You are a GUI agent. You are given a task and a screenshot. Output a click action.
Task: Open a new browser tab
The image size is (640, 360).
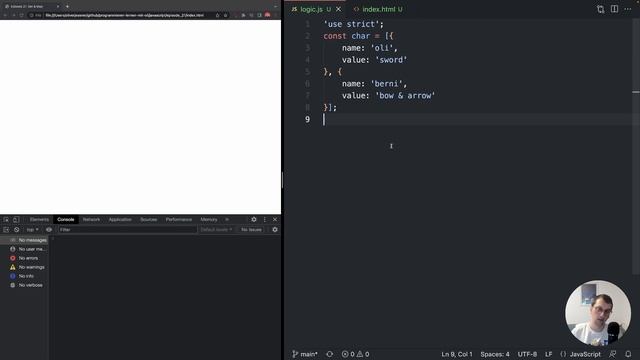point(67,6)
